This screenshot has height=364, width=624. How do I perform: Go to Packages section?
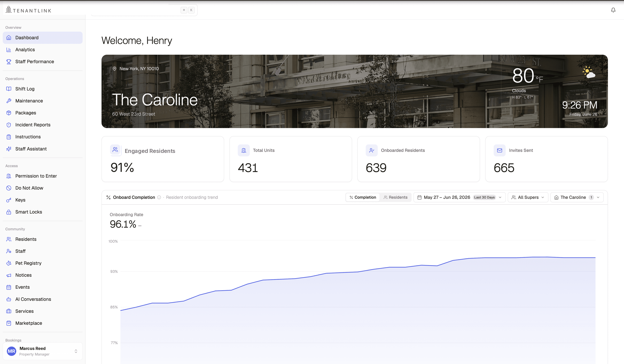click(43, 113)
